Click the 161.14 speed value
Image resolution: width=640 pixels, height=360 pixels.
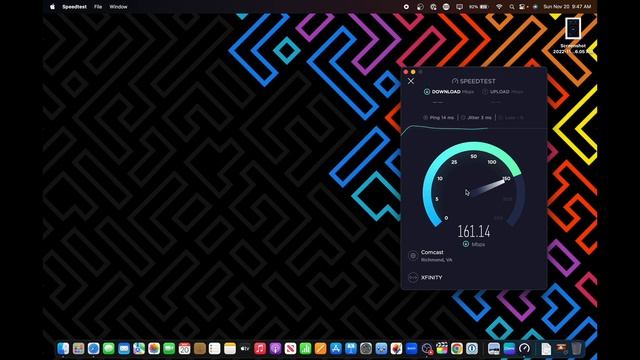click(x=473, y=231)
